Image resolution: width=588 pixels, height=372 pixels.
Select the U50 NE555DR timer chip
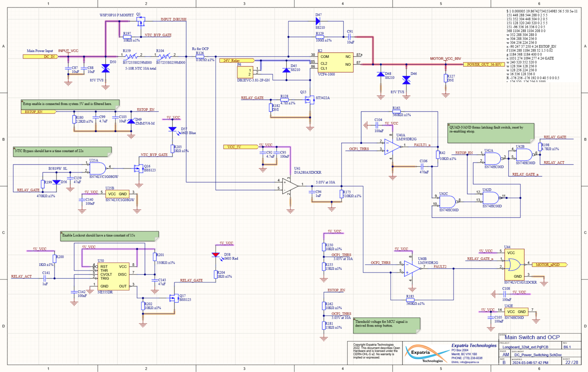pos(113,276)
